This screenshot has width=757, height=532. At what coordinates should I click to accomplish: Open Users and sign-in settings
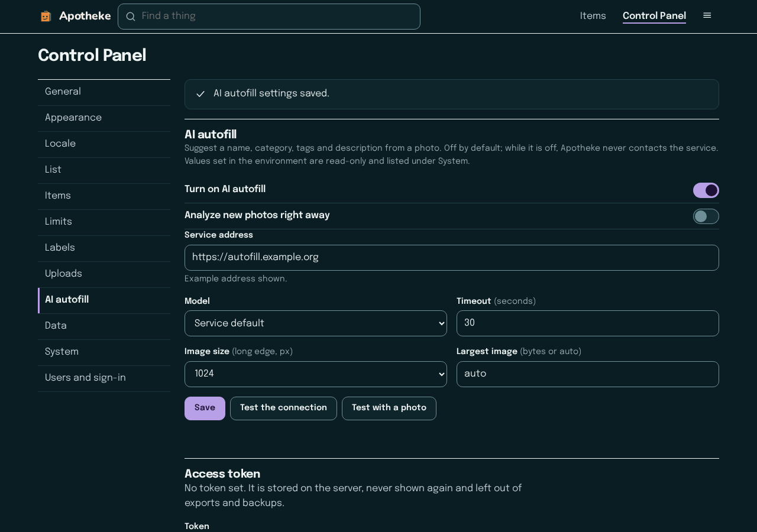point(104,378)
